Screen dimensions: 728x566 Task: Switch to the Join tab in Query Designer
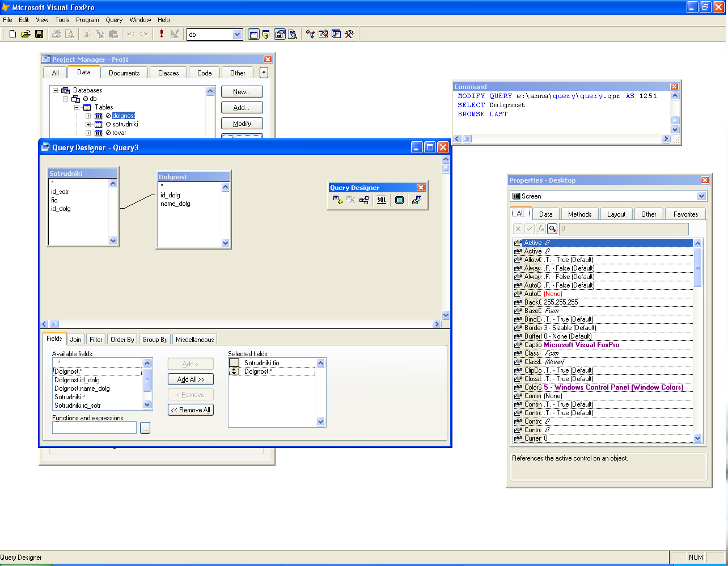(x=75, y=339)
